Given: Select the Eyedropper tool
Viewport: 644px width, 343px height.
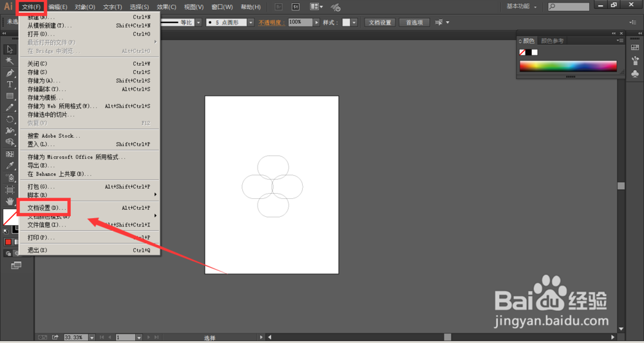Looking at the screenshot, I should pyautogui.click(x=10, y=166).
